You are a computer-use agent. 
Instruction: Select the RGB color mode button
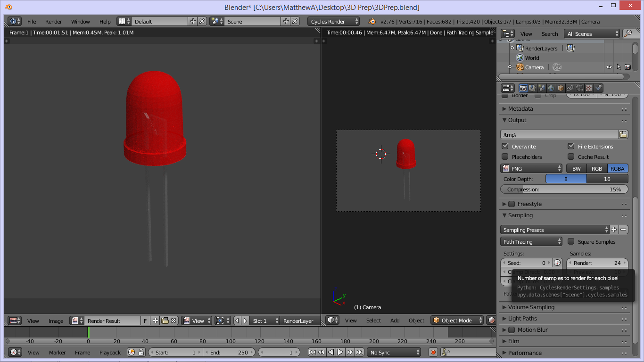(597, 168)
